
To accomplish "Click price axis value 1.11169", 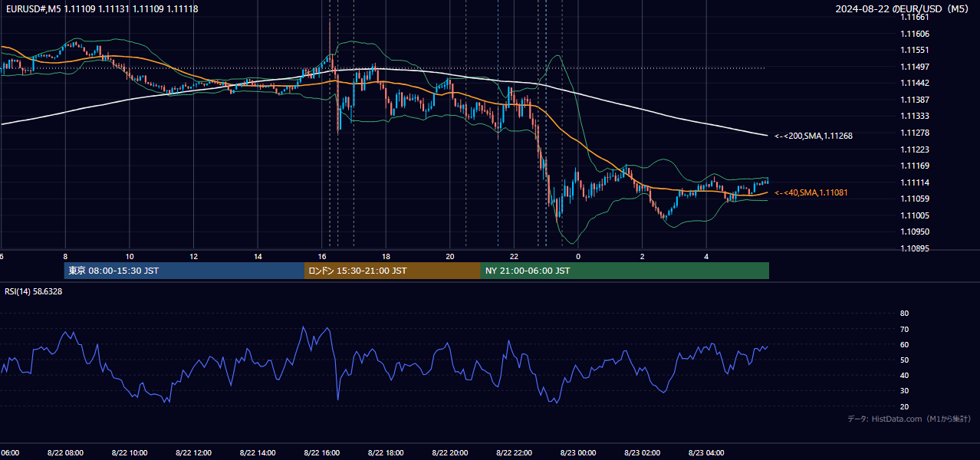I will [914, 166].
